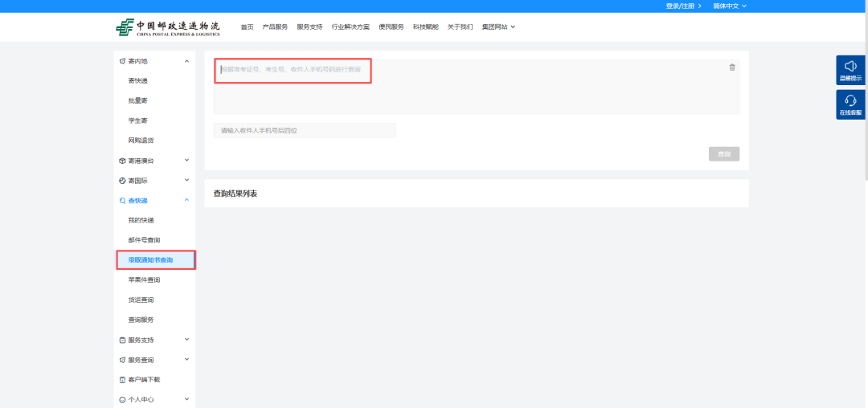Expand the 服务查询 section chevron
The height and width of the screenshot is (408, 868).
point(186,359)
